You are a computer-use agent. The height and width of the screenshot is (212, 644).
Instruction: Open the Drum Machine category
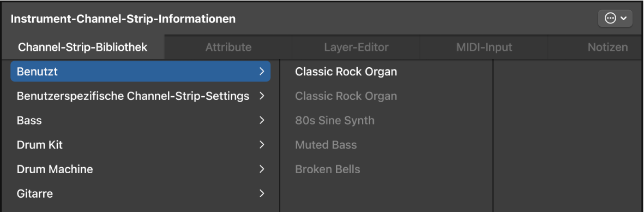tap(140, 169)
